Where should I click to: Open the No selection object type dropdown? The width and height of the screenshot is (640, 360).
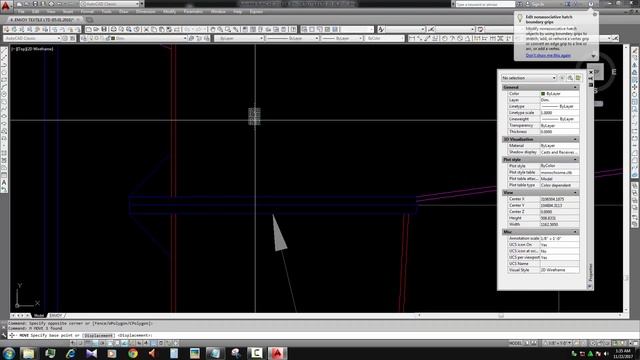click(x=529, y=78)
